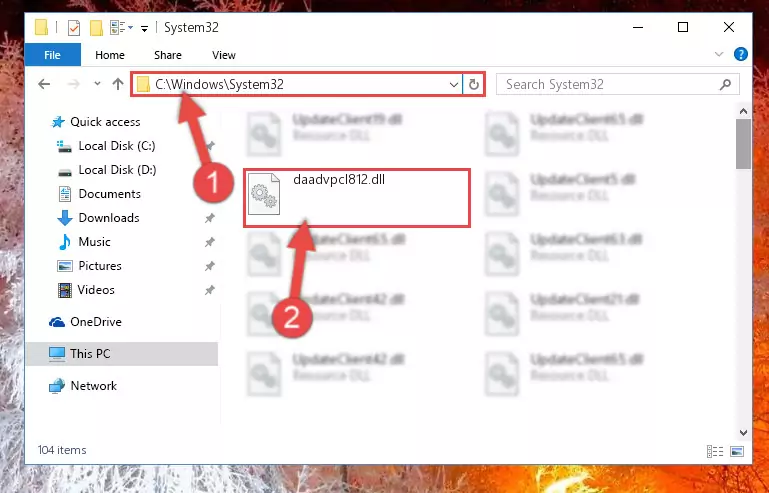
Task: Click the scroll down arrow in file list
Action: pyautogui.click(x=743, y=433)
